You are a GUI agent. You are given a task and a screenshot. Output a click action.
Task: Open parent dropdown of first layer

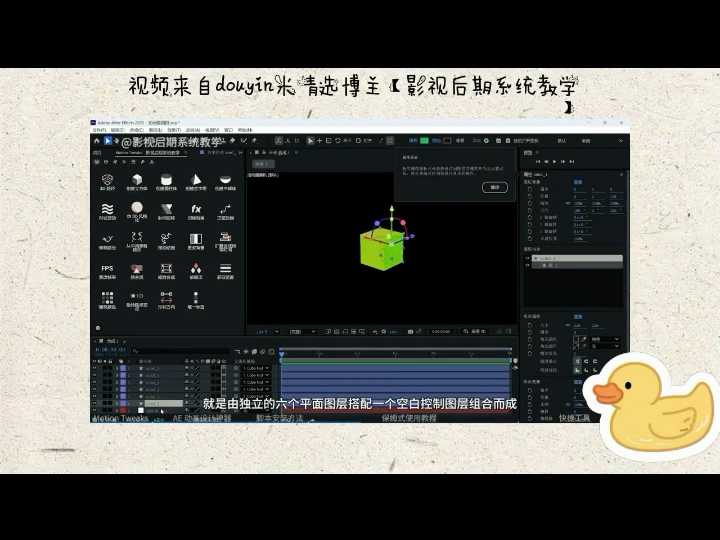[256, 368]
